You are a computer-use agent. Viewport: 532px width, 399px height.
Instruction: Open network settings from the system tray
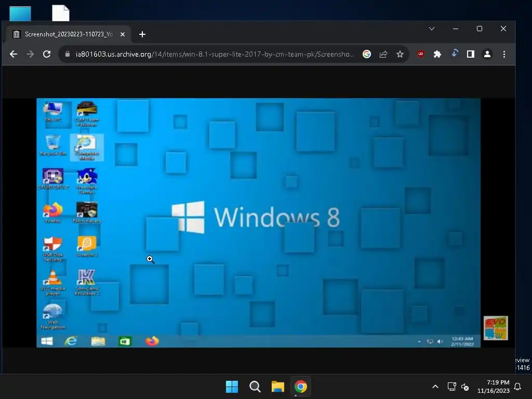(451, 387)
